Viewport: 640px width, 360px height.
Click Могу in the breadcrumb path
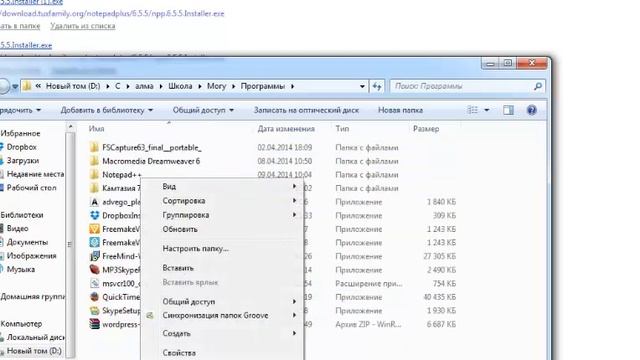coord(216,87)
